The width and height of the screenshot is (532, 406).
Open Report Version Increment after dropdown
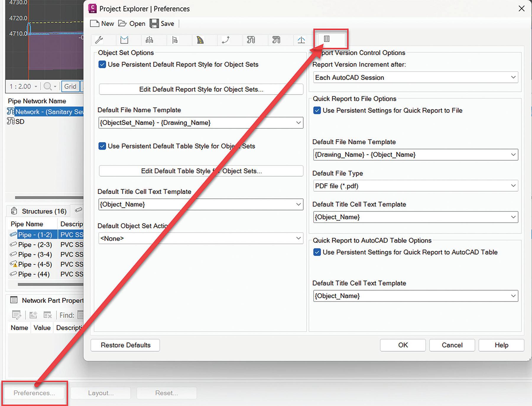(x=416, y=77)
